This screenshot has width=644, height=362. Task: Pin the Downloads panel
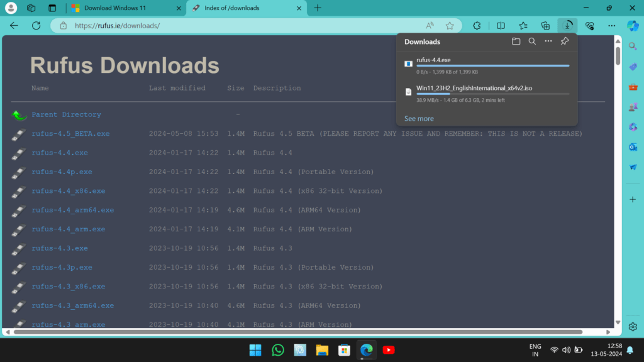point(565,41)
